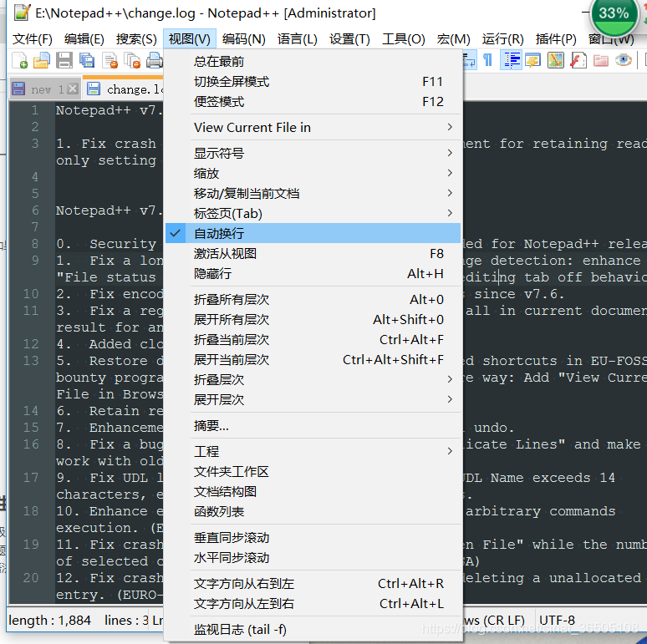Viewport: 647px width, 644px height.
Task: Expand the 显示符号 submenu
Action: pyautogui.click(x=313, y=154)
